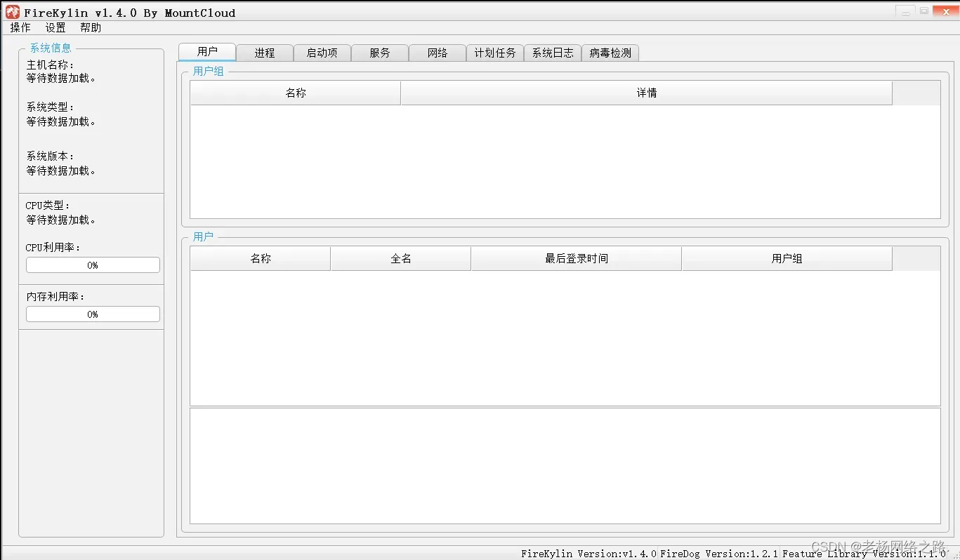Switch to the 计划任务 tab
960x560 pixels.
coord(495,53)
